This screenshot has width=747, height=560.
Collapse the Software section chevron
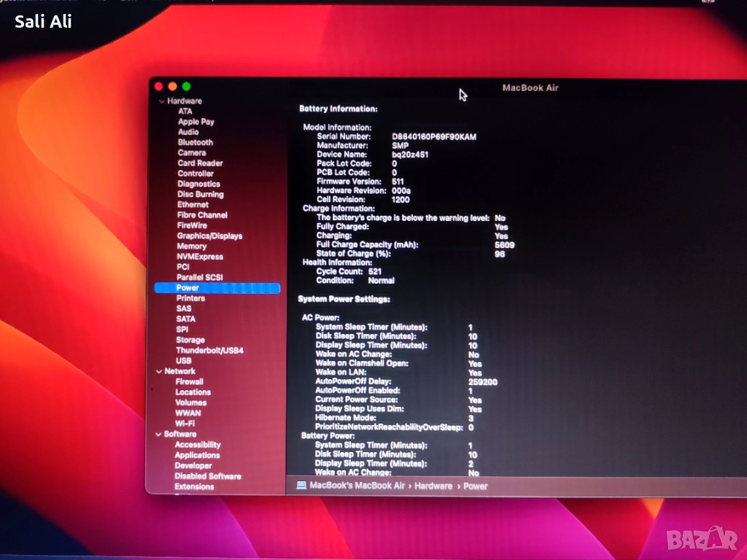(x=158, y=434)
